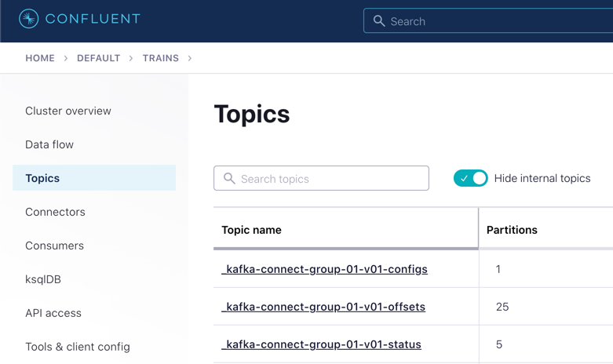
Task: Toggle the Hide internal topics switch
Action: (470, 178)
